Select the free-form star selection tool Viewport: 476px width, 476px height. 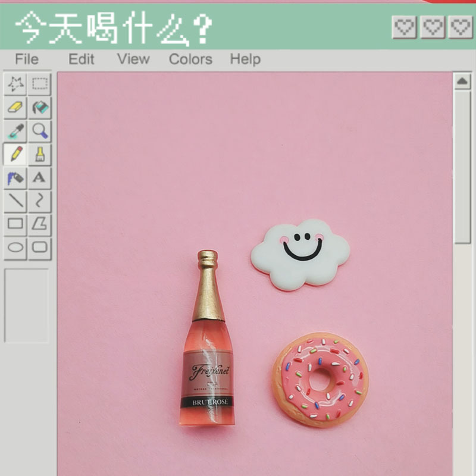(15, 84)
